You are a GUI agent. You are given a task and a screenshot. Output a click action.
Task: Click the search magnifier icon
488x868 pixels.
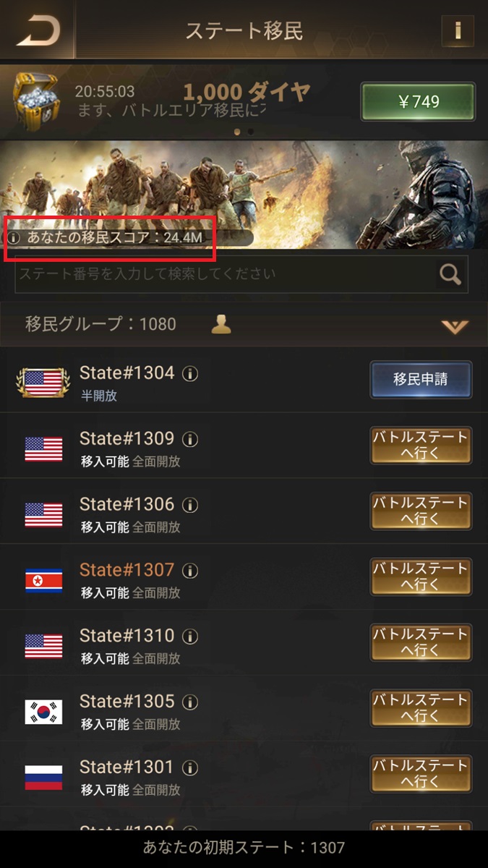coord(450,274)
